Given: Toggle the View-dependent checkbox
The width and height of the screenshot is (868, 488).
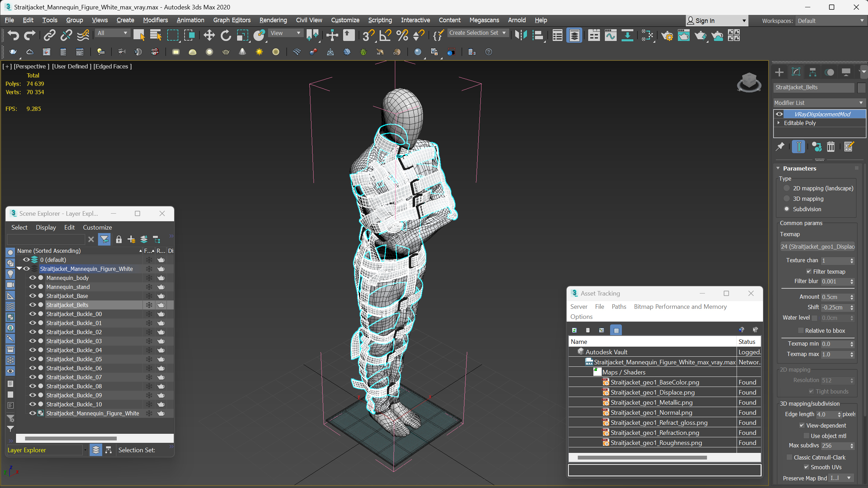Looking at the screenshot, I should pos(802,425).
